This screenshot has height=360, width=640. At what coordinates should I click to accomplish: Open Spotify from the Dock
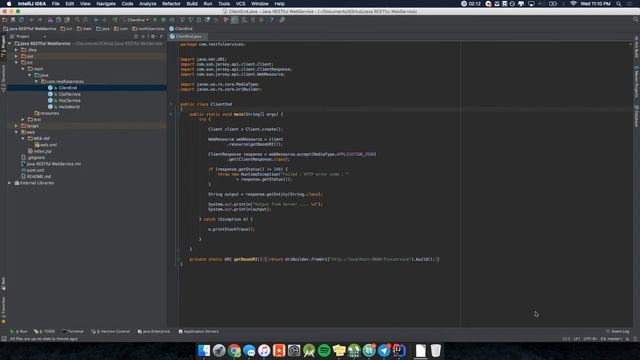point(324,351)
